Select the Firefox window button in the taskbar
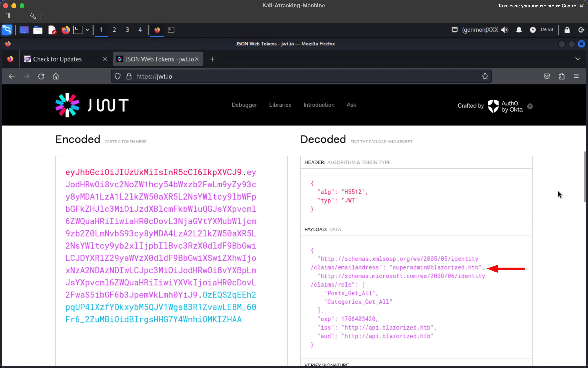588x368 pixels. (157, 30)
